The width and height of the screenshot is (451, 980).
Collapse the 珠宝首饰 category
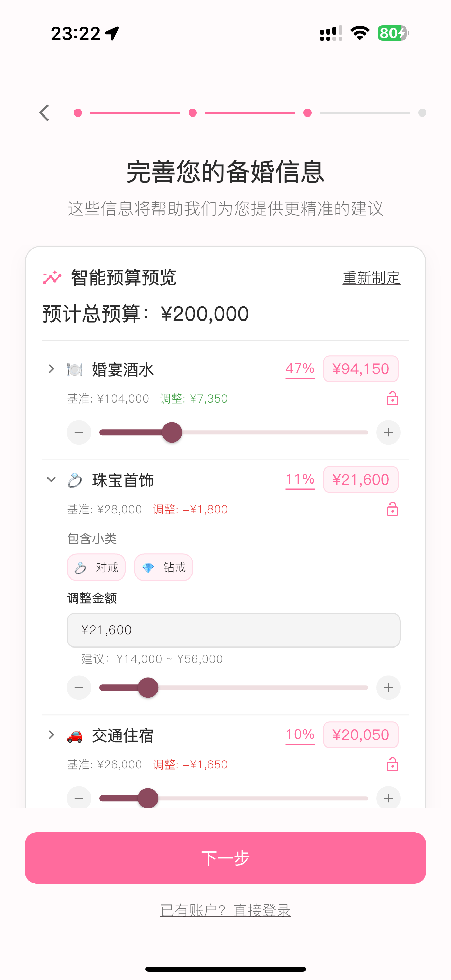point(51,480)
